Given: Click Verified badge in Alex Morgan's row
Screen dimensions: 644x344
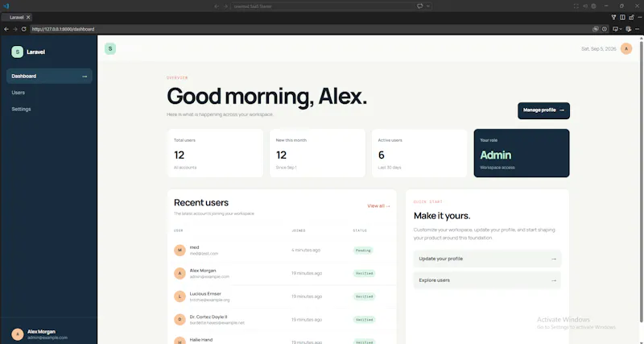Looking at the screenshot, I should click(364, 273).
